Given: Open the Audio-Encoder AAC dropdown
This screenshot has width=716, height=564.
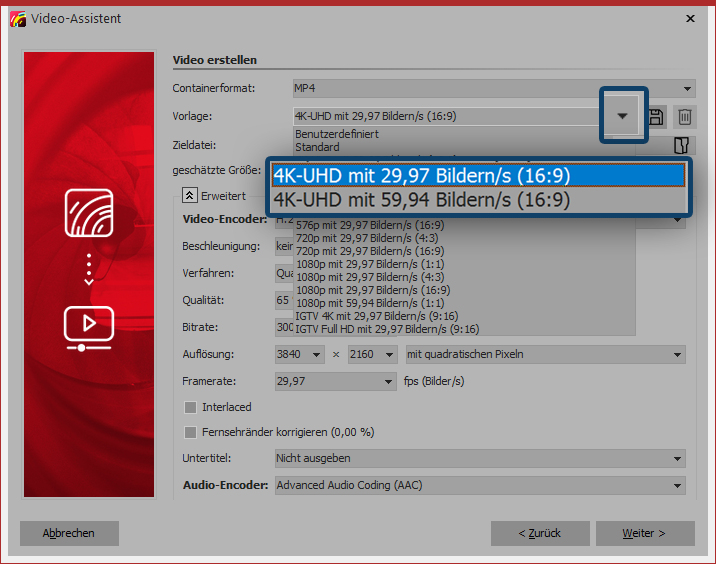Looking at the screenshot, I should pos(480,485).
